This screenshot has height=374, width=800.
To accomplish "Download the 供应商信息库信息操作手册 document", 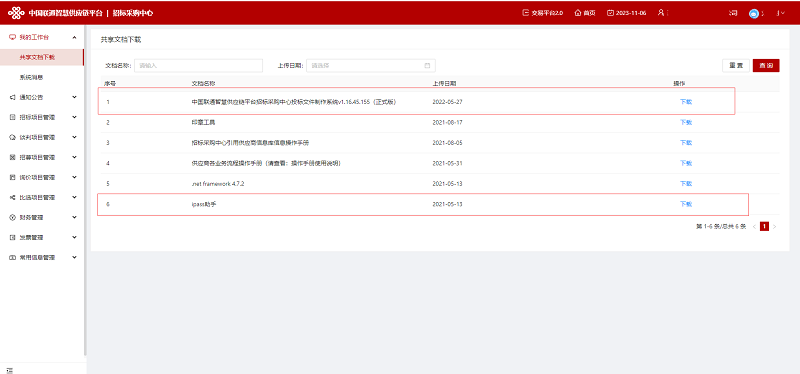I will [686, 143].
